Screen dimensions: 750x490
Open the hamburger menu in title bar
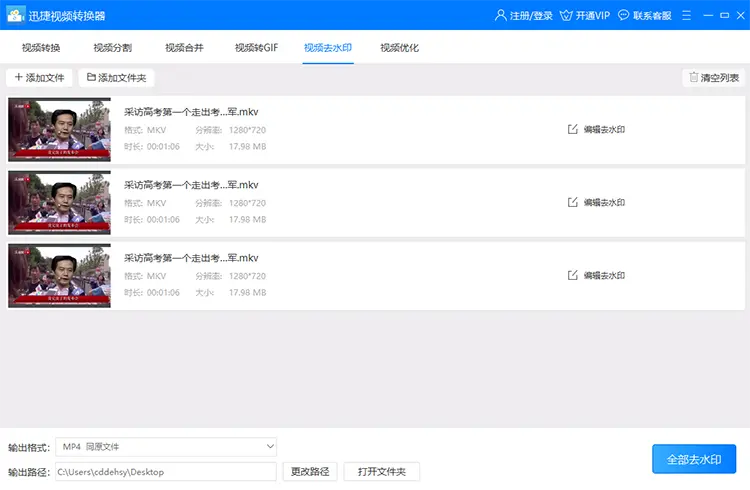[686, 15]
